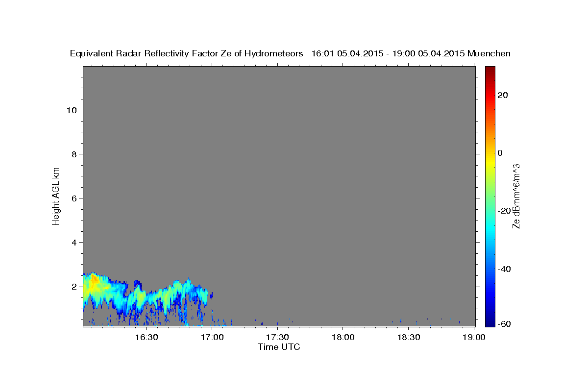Click the 17:30 time tick label
The height and width of the screenshot is (392, 588).
point(277,337)
